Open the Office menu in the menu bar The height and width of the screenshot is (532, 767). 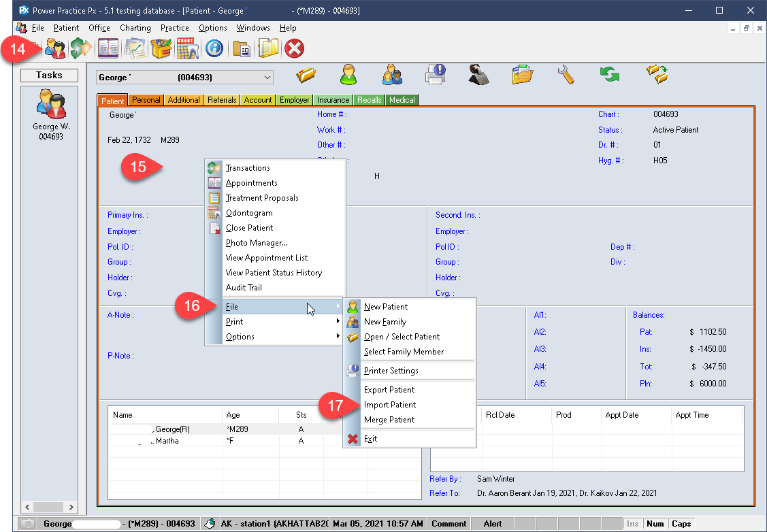tap(99, 28)
